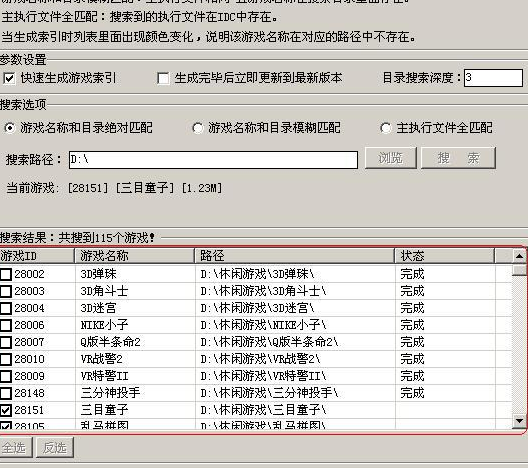Check the box for game 28004
The image size is (528, 468).
click(6, 308)
